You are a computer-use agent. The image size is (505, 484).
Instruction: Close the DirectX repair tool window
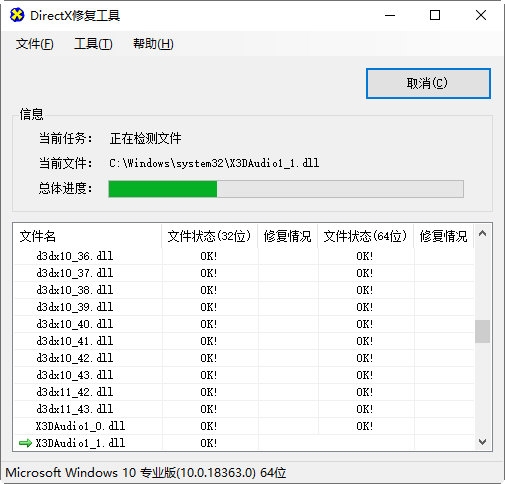tap(481, 15)
